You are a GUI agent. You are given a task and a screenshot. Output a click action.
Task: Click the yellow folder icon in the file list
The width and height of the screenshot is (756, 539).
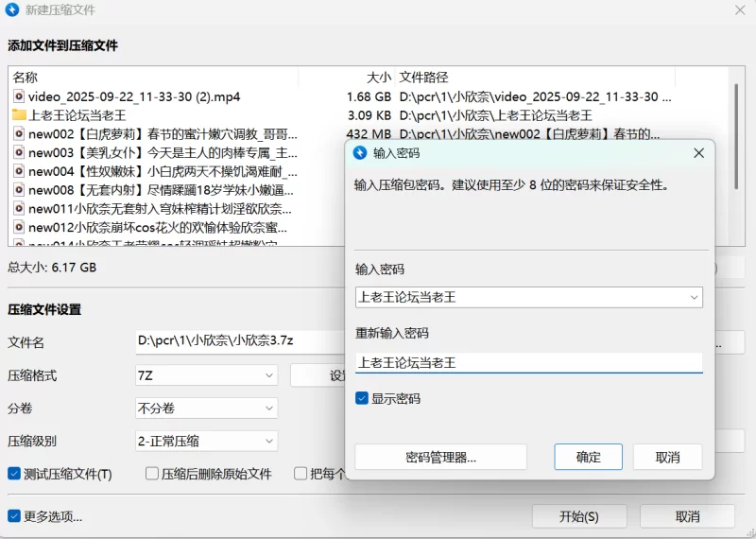[18, 115]
